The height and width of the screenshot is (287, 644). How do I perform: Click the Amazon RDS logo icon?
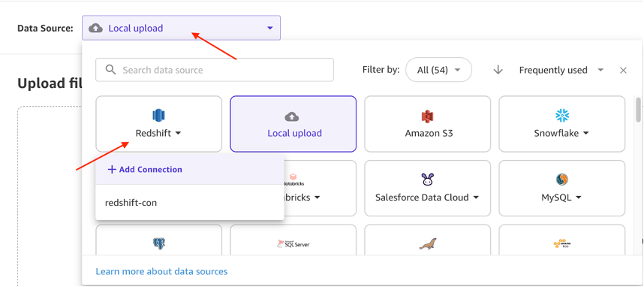click(x=562, y=244)
